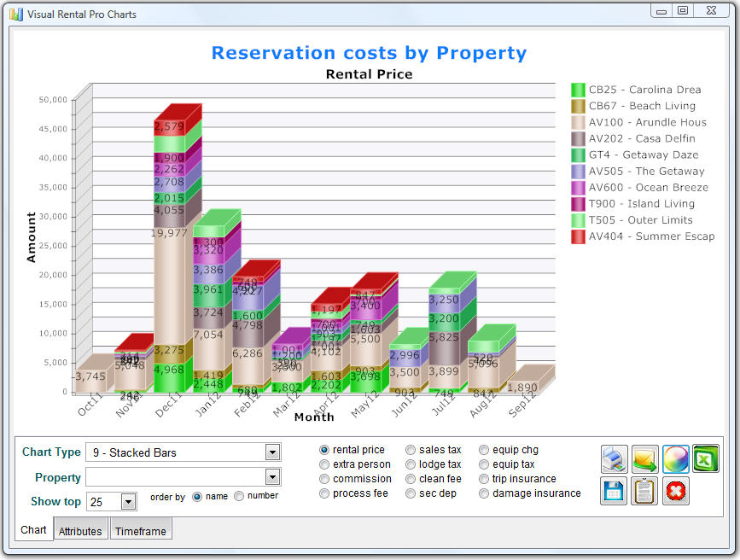
Task: Click the 3,745 value on the Oct11 bar
Action: (90, 376)
